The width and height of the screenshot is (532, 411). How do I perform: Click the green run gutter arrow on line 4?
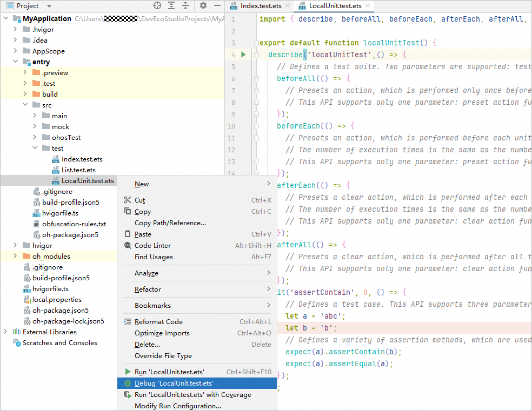point(243,55)
